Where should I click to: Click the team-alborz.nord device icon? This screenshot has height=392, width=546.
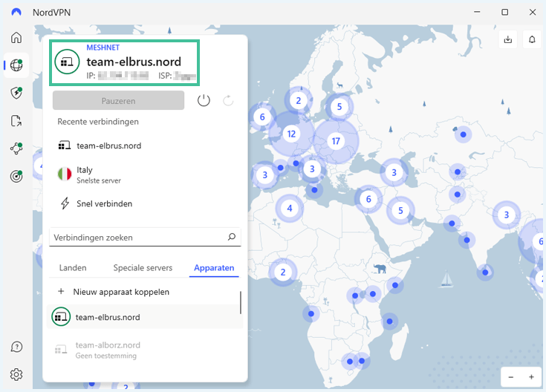[61, 349]
